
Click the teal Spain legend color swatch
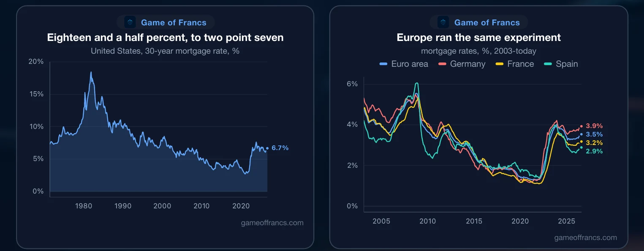coord(548,64)
